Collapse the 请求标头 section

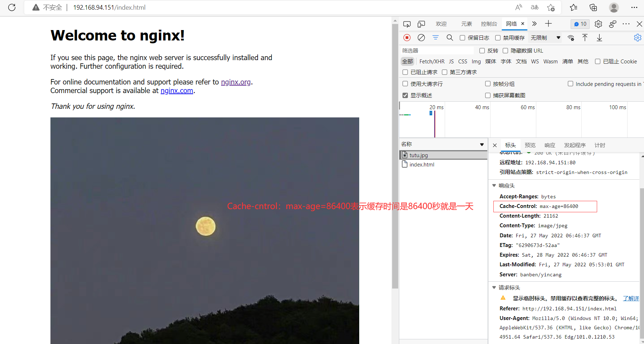[494, 287]
